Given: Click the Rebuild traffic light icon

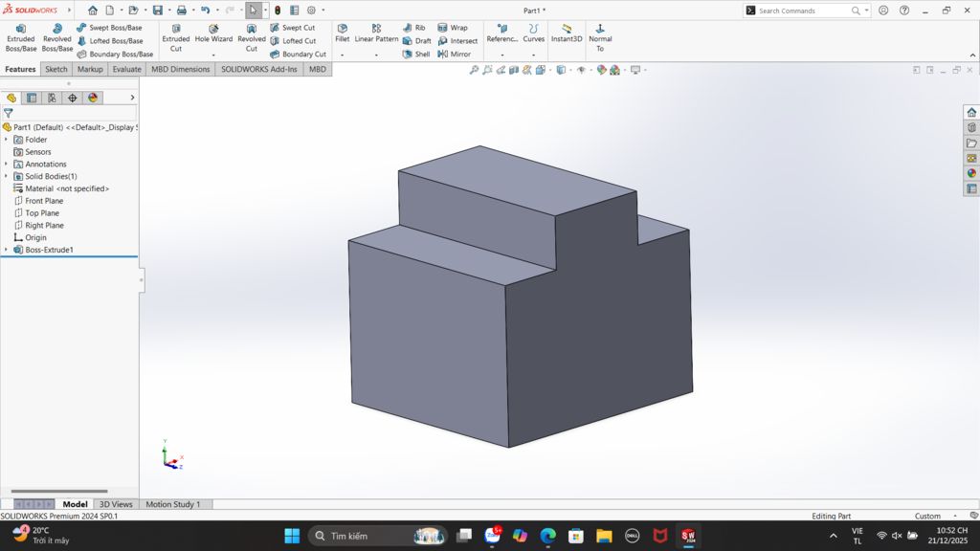Looking at the screenshot, I should [x=278, y=10].
